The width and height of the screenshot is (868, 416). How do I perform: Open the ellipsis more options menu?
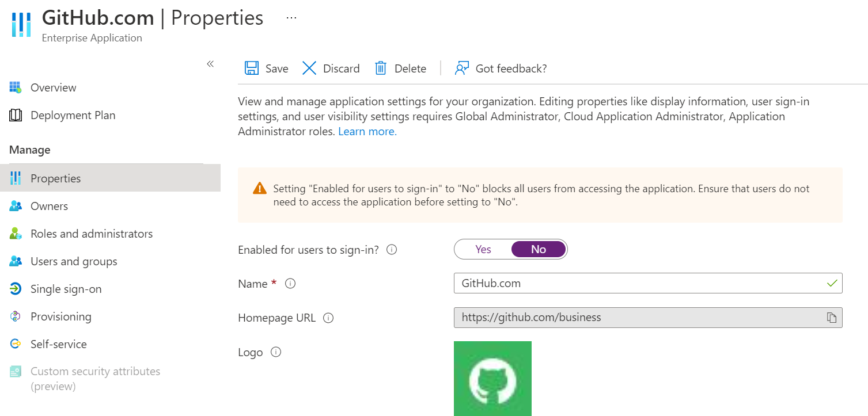click(291, 17)
